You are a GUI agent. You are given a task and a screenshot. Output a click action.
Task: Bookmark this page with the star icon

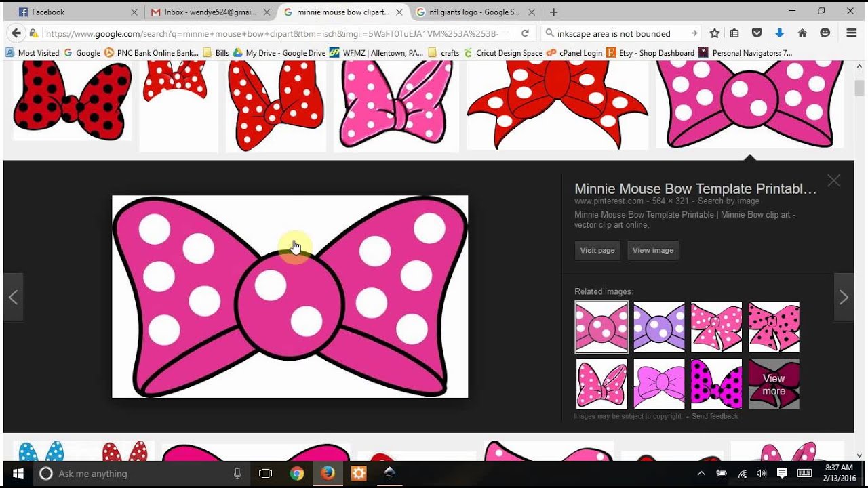[x=715, y=33]
